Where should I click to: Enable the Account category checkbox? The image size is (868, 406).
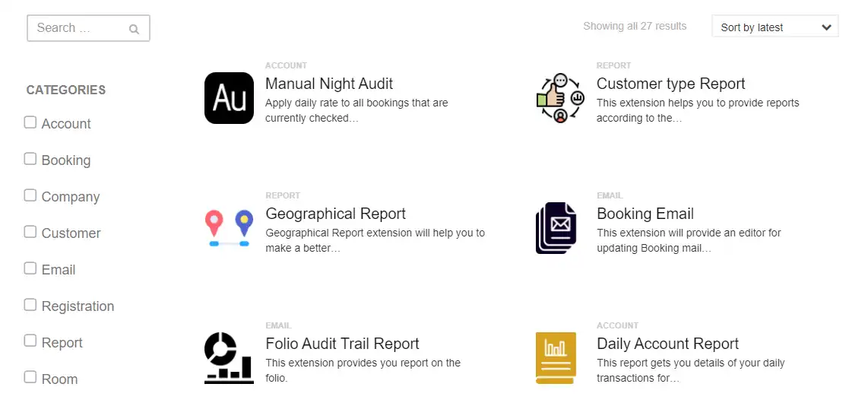tap(30, 122)
